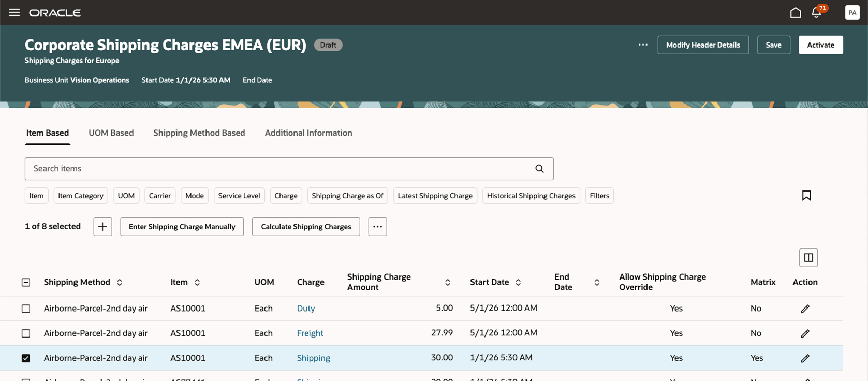Open the PA user profile avatar
868x381 pixels.
click(852, 12)
